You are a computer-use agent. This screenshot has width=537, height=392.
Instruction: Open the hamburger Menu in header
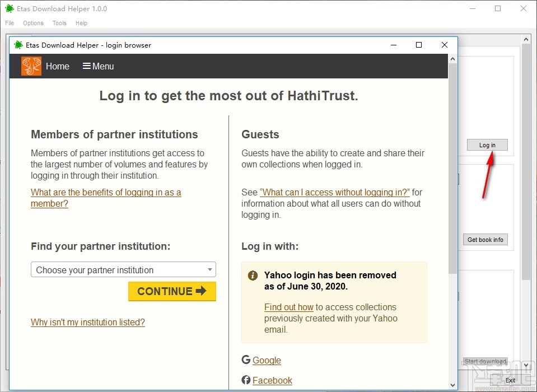coord(98,66)
